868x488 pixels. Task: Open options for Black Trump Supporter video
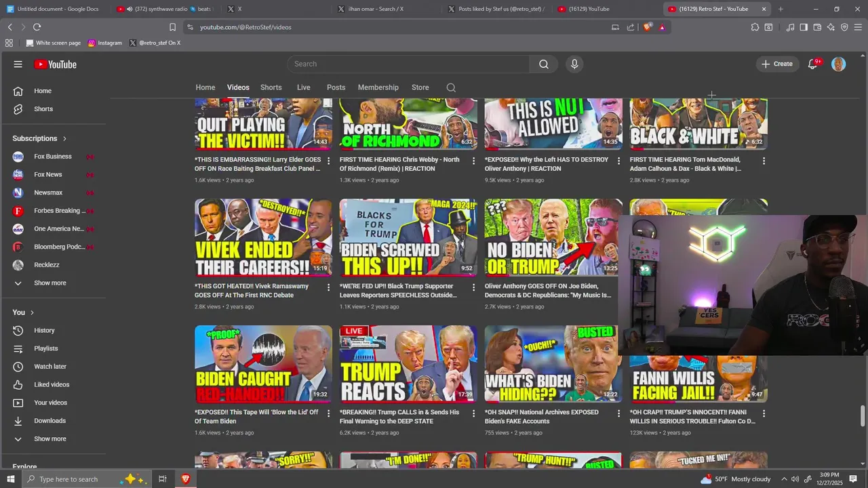473,287
